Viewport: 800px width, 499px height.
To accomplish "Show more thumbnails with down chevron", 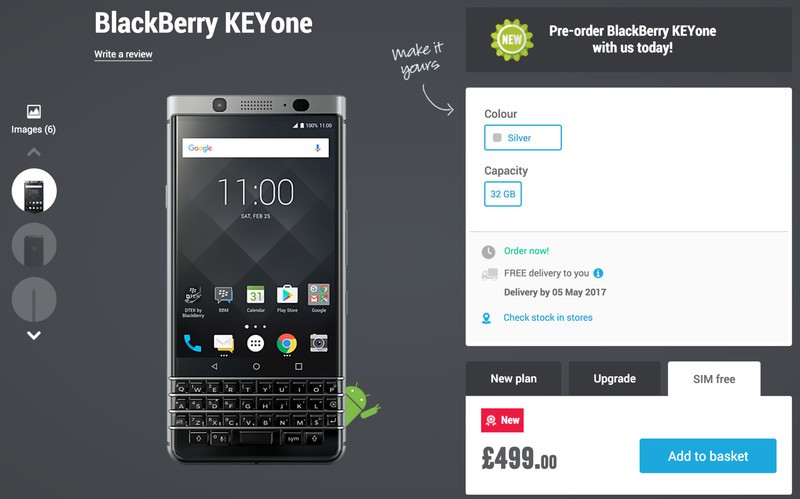I will click(34, 335).
